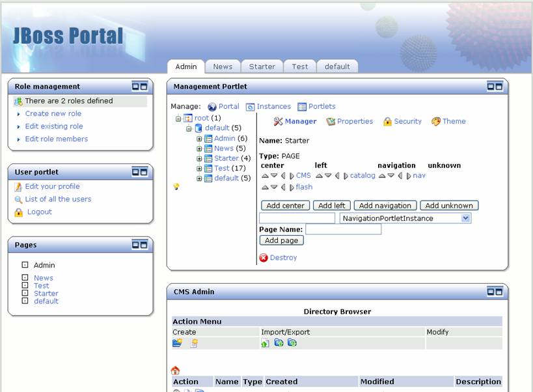
Task: Click the text field left of instance dropdown
Action: [297, 218]
